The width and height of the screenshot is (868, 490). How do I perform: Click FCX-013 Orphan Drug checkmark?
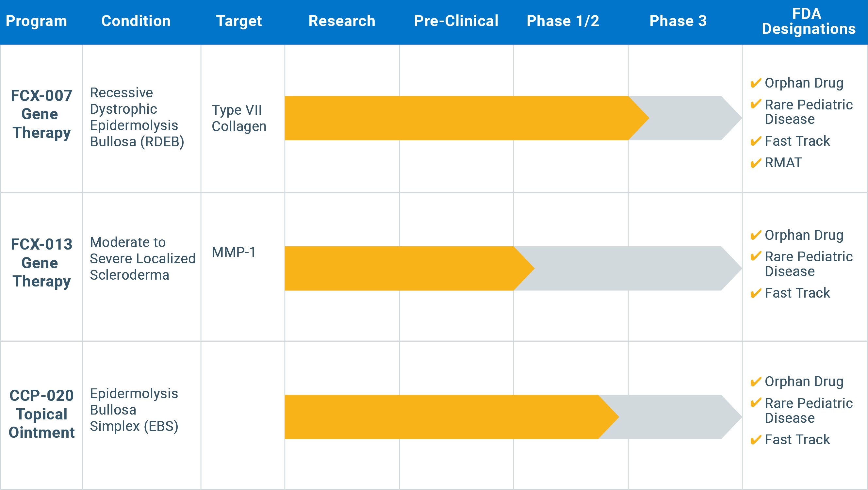tap(756, 235)
